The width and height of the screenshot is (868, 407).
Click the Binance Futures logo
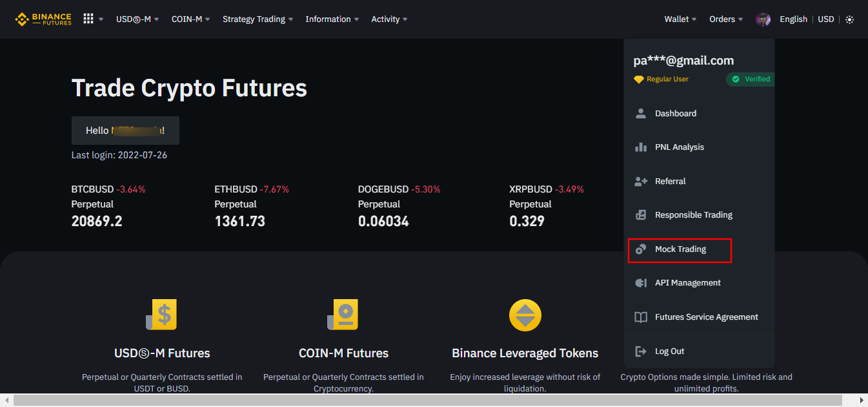click(x=43, y=19)
